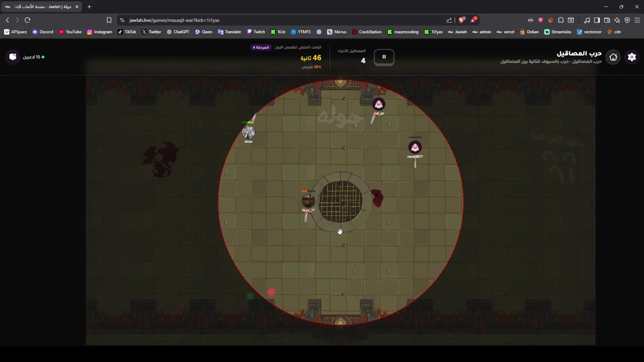Click the chat bubble icon near player count
This screenshot has width=644, height=362.
click(x=13, y=57)
